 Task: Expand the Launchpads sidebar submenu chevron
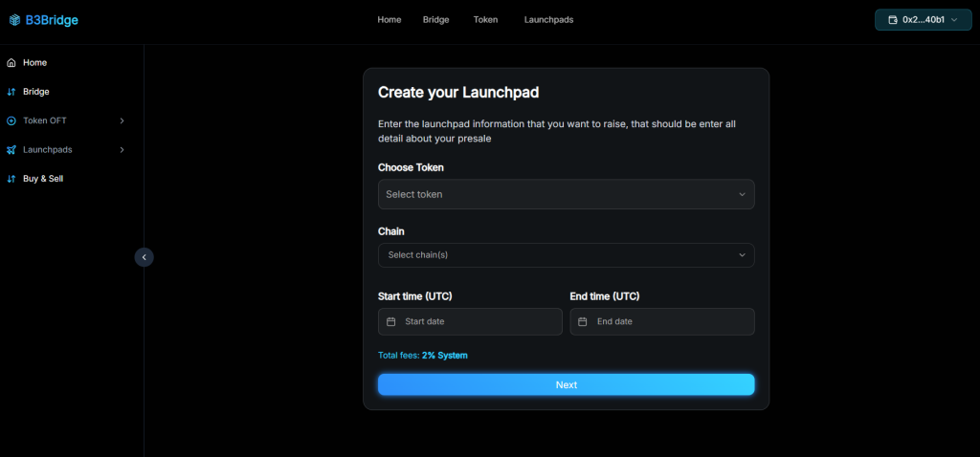[122, 150]
